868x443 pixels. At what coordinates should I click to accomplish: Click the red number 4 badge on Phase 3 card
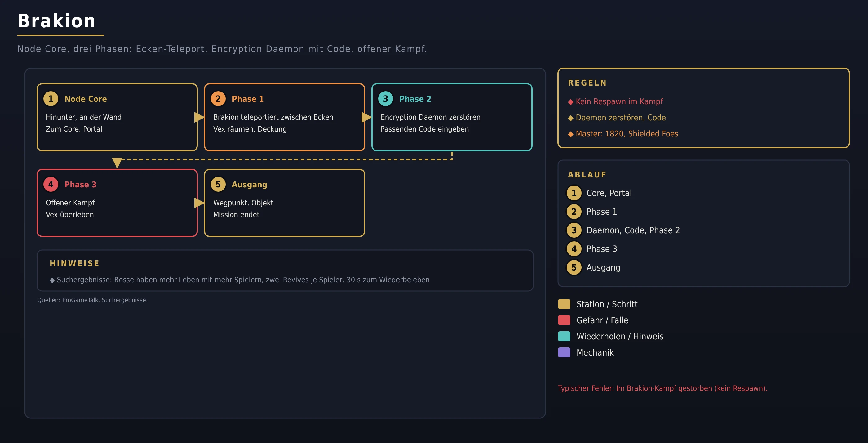[x=51, y=184]
